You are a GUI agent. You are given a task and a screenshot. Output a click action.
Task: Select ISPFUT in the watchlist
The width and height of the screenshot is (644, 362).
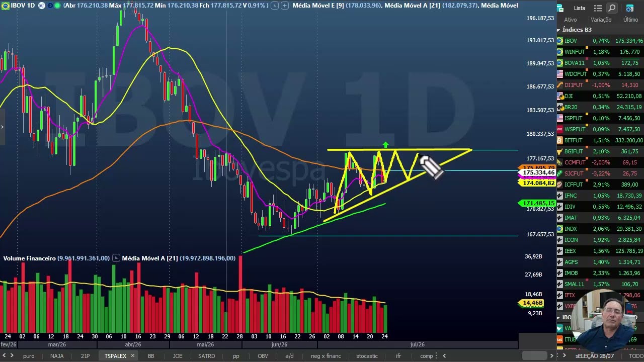click(x=600, y=118)
